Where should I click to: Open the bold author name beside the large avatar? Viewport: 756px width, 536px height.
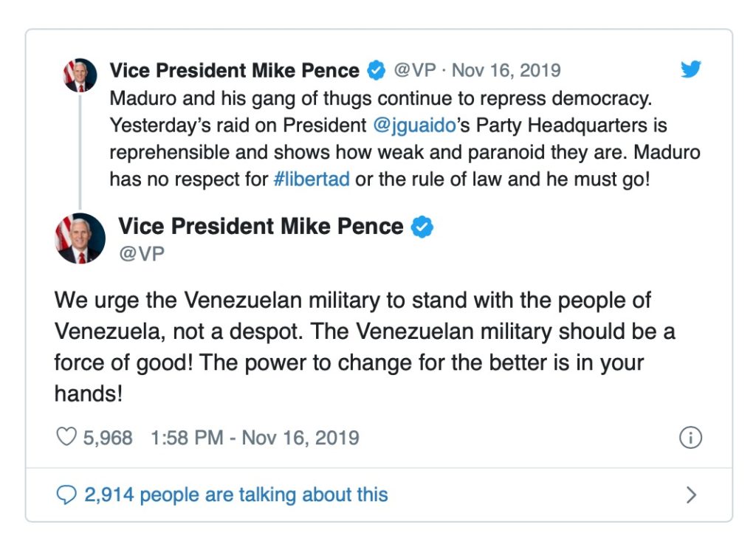tap(261, 227)
